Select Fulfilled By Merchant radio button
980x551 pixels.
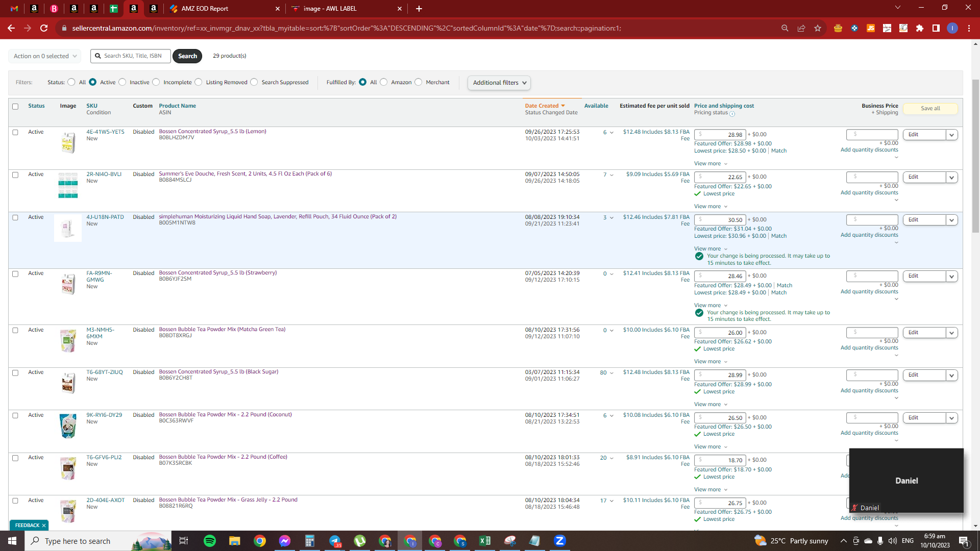point(419,82)
